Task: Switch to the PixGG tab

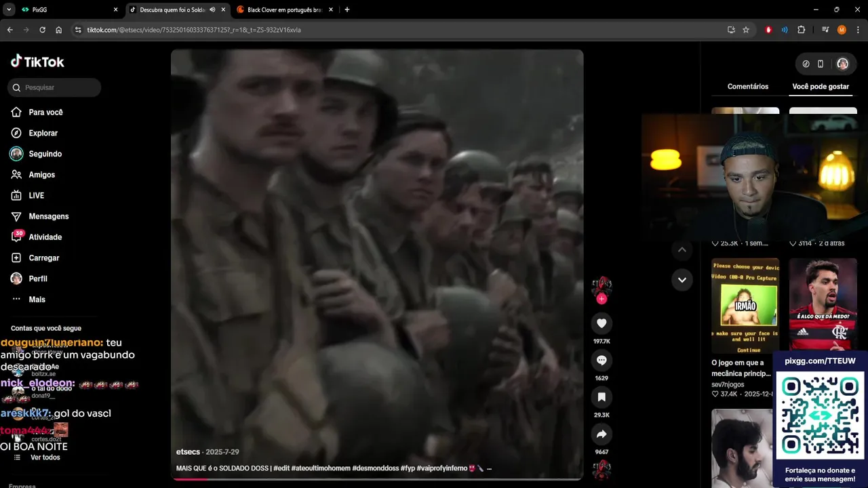Action: tap(70, 9)
